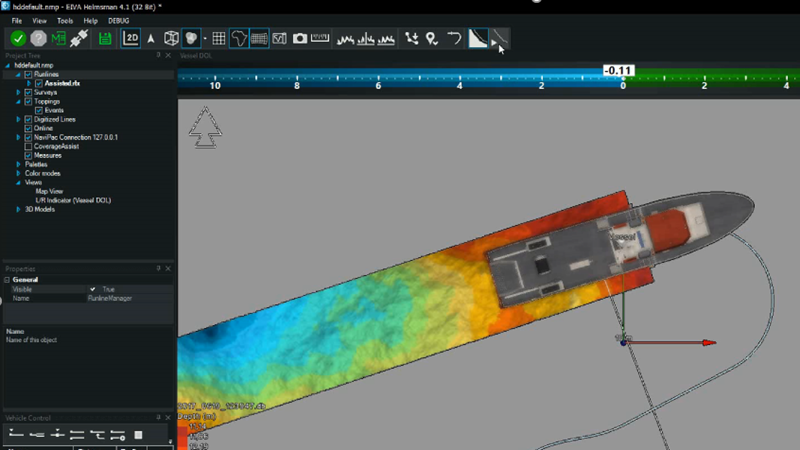Expand the Palettes tree node

(x=18, y=164)
